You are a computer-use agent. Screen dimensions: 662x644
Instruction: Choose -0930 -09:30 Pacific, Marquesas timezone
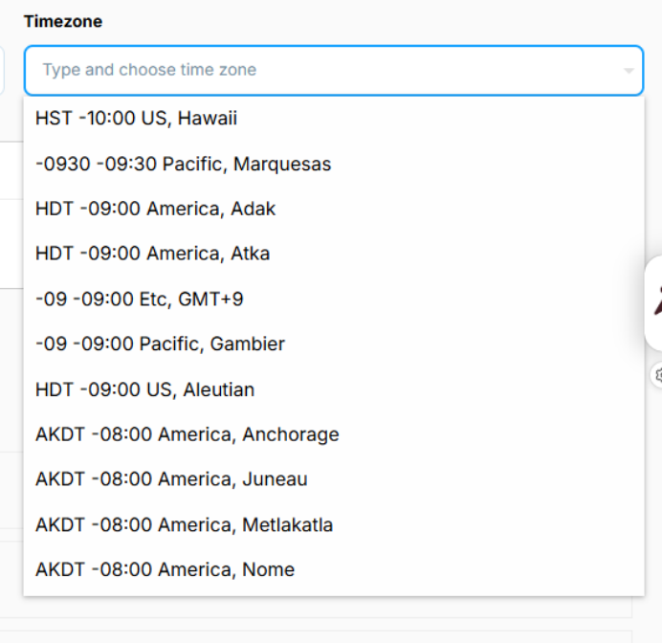[x=183, y=164]
